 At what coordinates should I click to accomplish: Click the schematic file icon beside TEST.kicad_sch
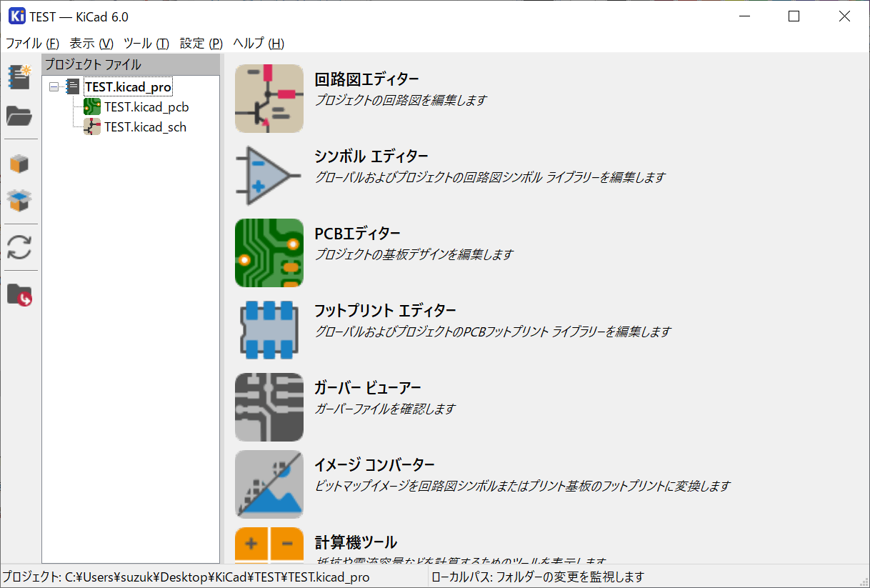coord(92,127)
